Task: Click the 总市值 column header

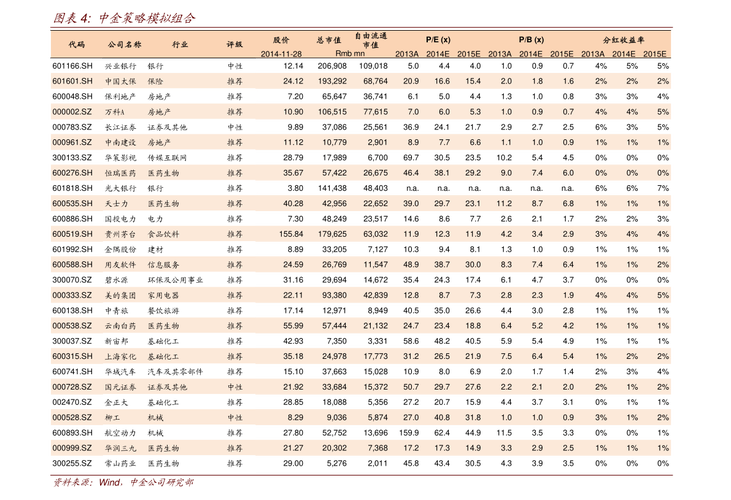Action: (329, 40)
